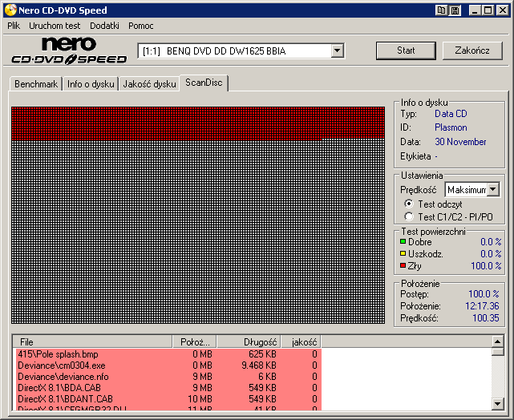The height and width of the screenshot is (420, 514).
Task: Close the Nero CD-DVD Speed window
Action: tap(502, 10)
